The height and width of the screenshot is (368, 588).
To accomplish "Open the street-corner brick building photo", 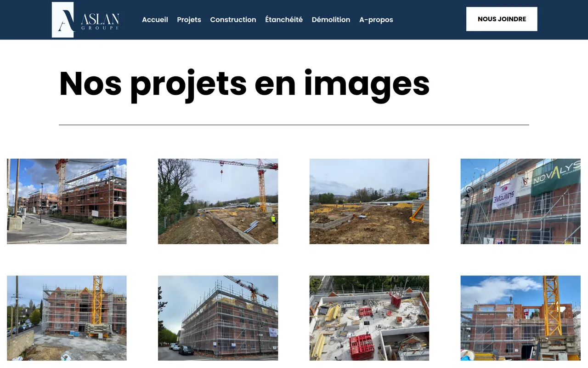I will point(67,201).
